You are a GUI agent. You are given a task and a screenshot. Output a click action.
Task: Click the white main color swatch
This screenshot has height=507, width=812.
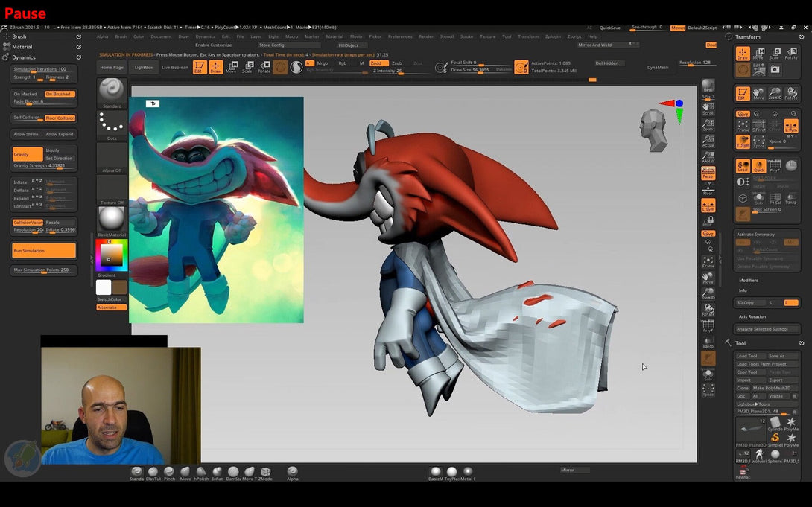[x=104, y=287]
